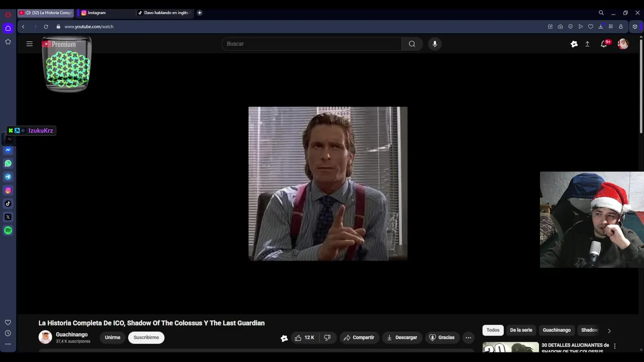The height and width of the screenshot is (362, 644).
Task: Click the Buscar search field
Action: (x=311, y=44)
